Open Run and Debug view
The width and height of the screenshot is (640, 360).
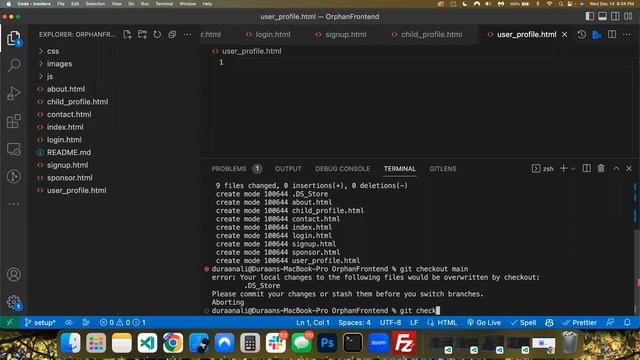14,93
